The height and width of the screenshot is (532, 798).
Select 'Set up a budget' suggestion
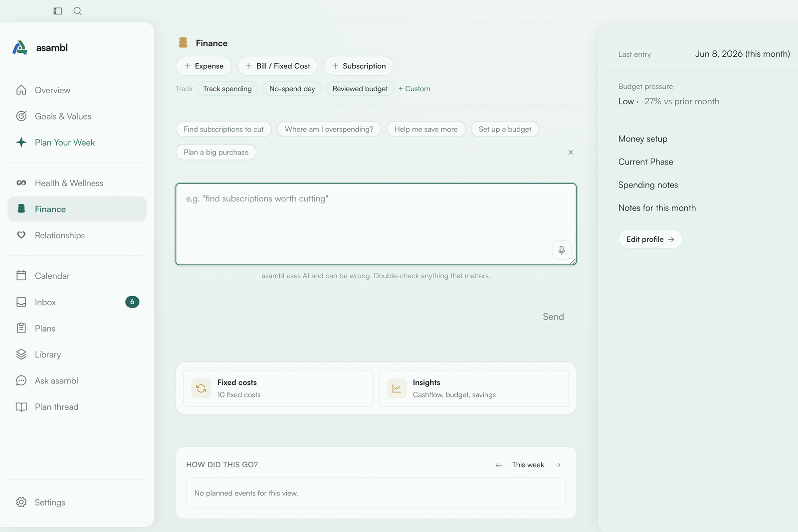pos(505,129)
